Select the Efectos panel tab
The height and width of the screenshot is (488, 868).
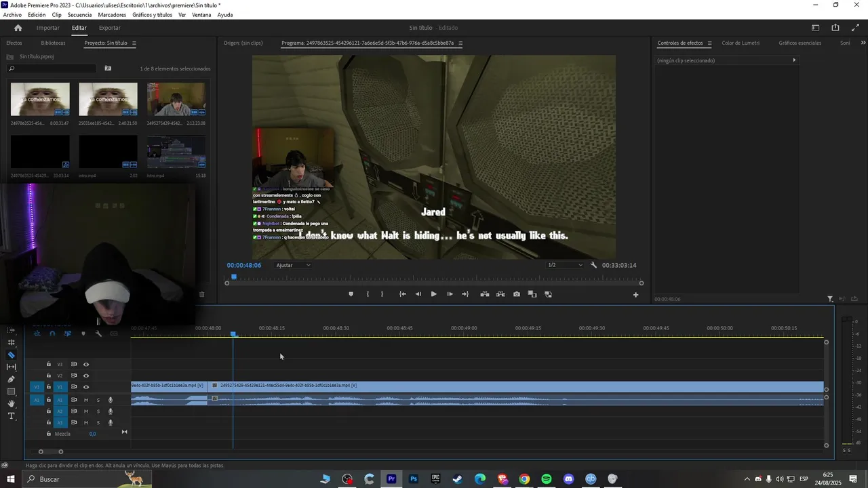tap(14, 43)
